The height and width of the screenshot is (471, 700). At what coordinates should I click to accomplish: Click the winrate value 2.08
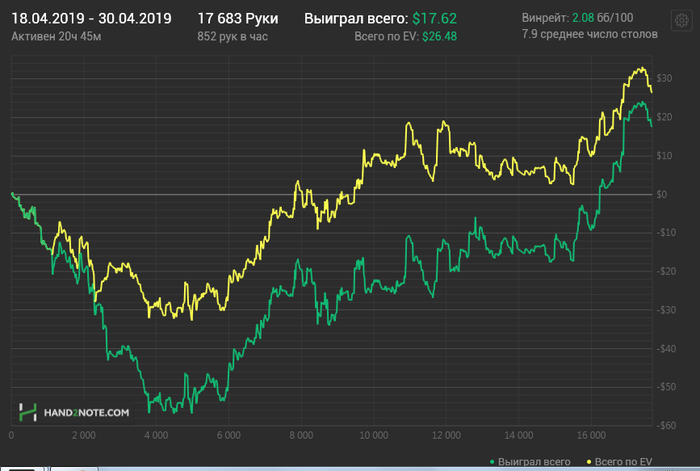click(583, 18)
